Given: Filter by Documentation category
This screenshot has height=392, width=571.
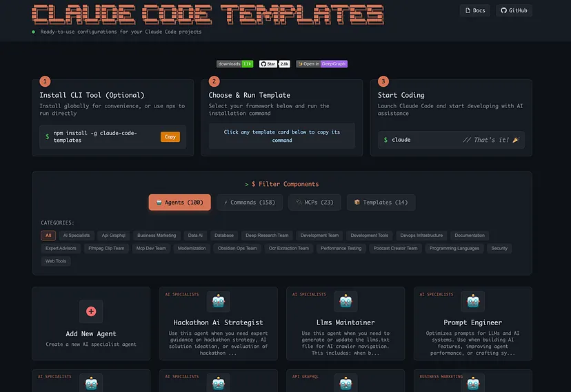Looking at the screenshot, I should [x=470, y=236].
